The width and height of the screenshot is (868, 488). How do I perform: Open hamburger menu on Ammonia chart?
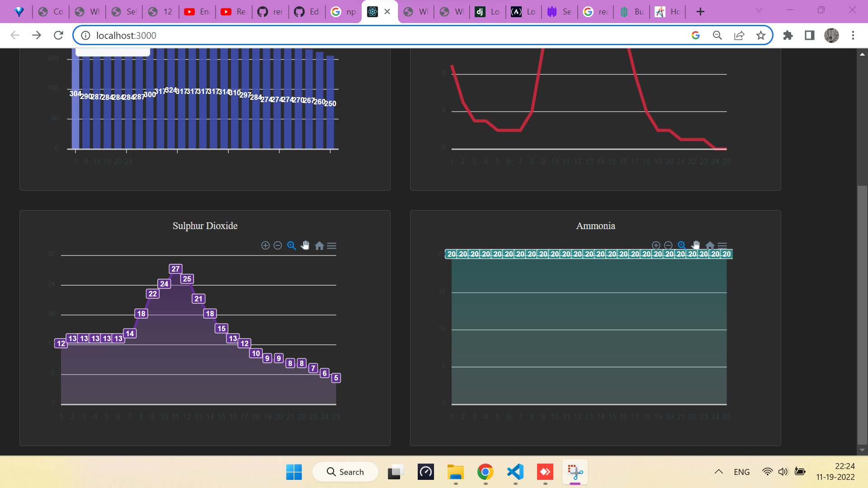pyautogui.click(x=722, y=245)
